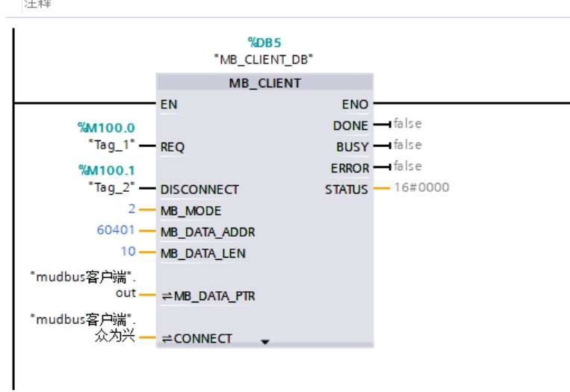Select the BUSY output false value

(x=407, y=145)
